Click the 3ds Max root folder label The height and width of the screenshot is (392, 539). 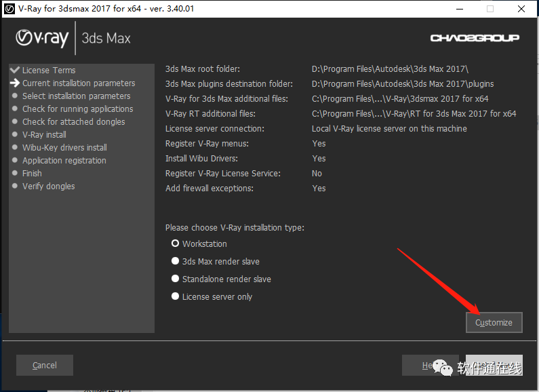pyautogui.click(x=203, y=69)
